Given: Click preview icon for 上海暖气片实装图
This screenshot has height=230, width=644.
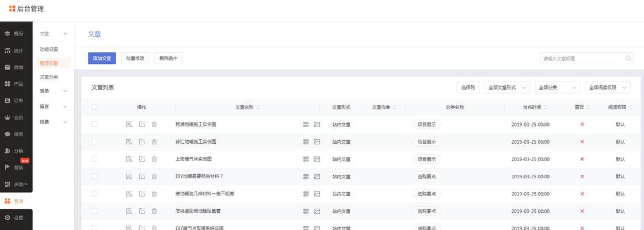Looking at the screenshot, I should pos(129,159).
